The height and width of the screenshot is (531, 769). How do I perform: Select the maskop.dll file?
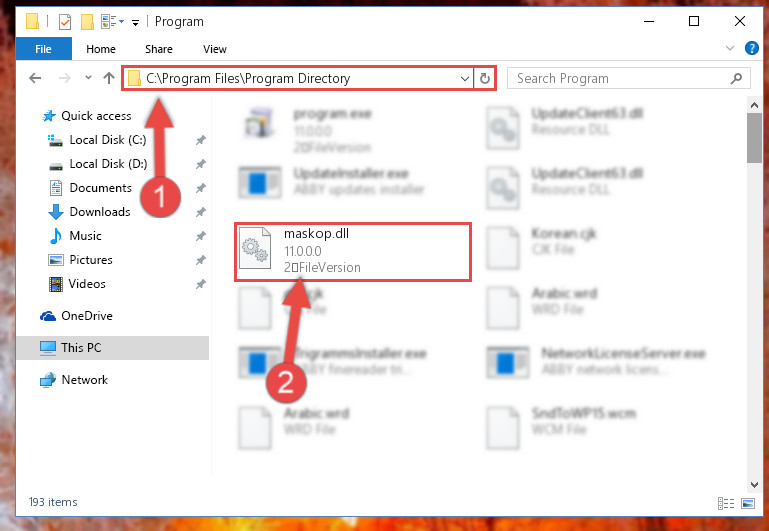tap(353, 252)
